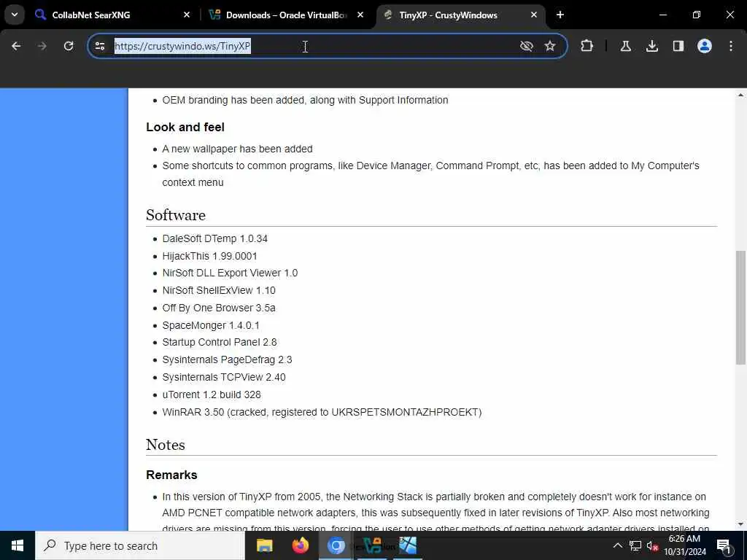Open the Windows Start menu
747x560 pixels.
click(x=18, y=545)
